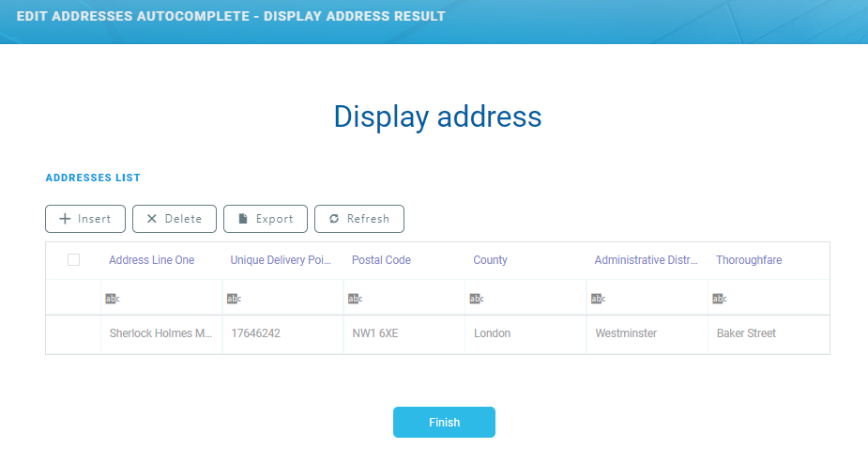Toggle the select-all checkbox in header
Viewport: 868px width, 464px height.
(x=73, y=260)
